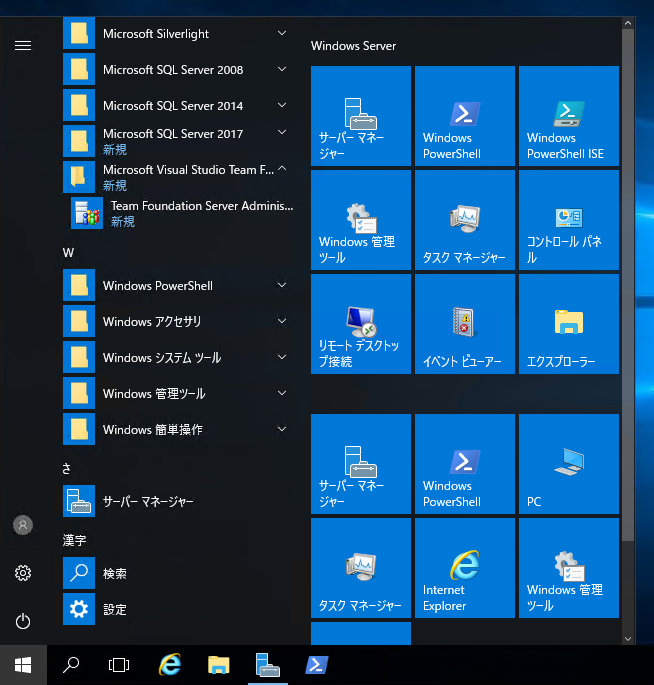Launch Windows PowerShell ISE tile
The height and width of the screenshot is (685, 654).
coord(569,116)
